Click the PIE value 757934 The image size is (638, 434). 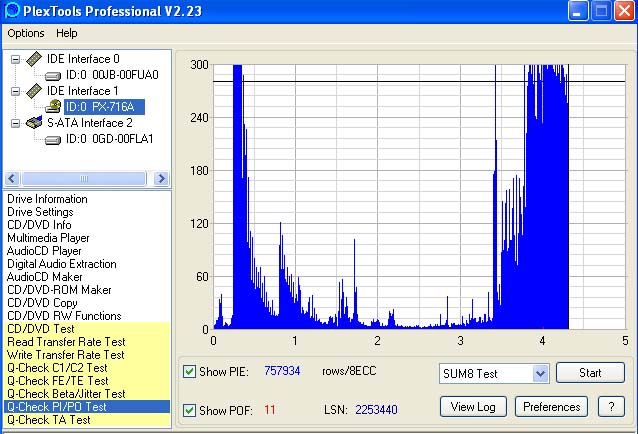[282, 371]
